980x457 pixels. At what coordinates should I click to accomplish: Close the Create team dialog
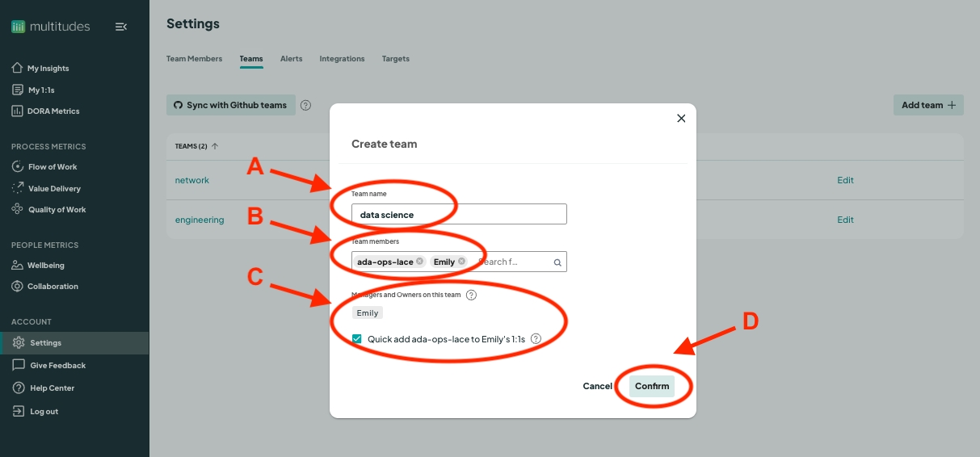(681, 119)
